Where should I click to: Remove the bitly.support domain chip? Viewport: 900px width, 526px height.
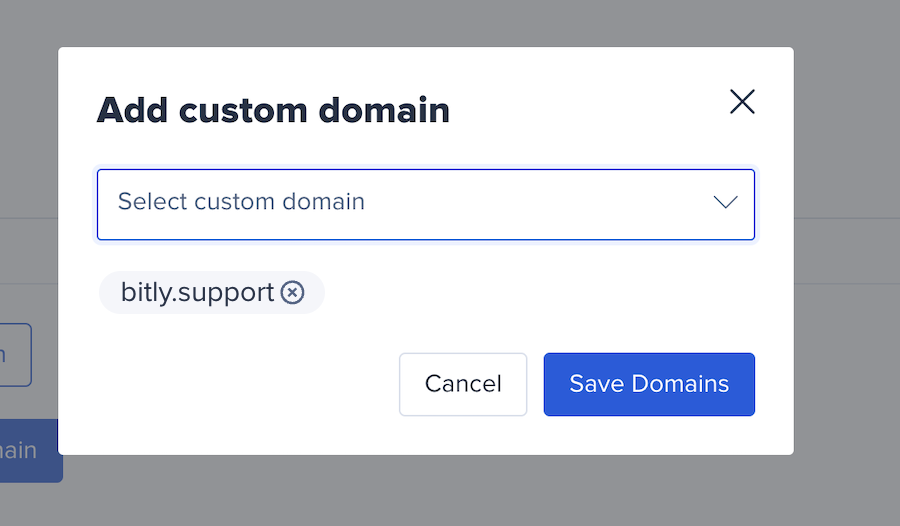coord(292,292)
